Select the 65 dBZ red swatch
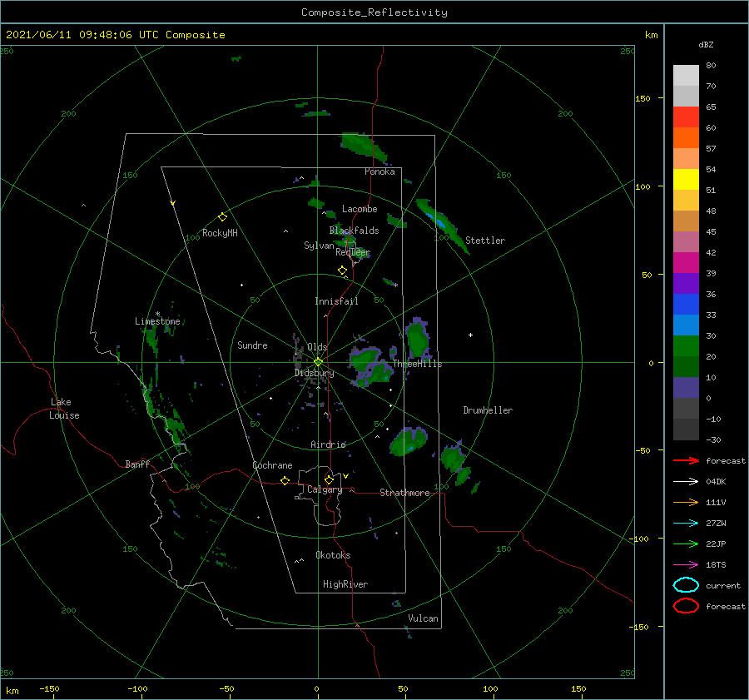Image resolution: width=749 pixels, height=700 pixels. pos(686,117)
